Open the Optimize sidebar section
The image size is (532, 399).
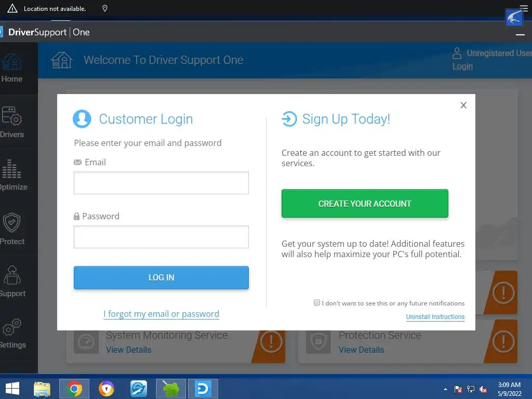(x=12, y=175)
